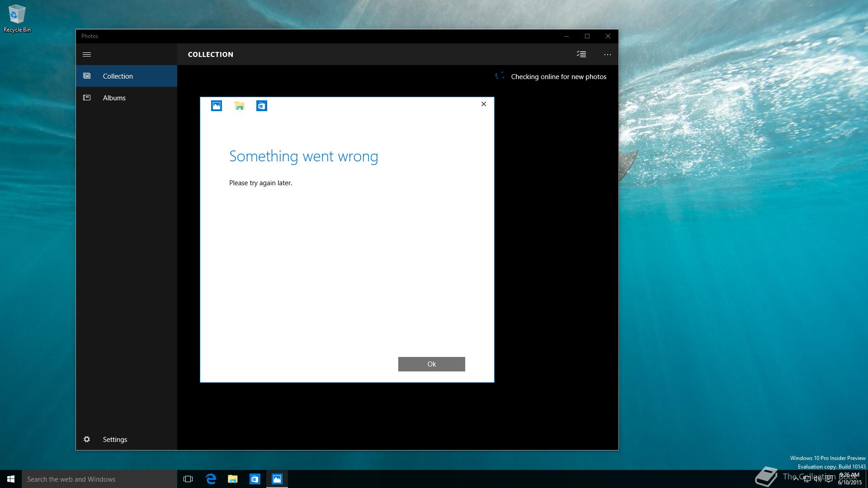Viewport: 868px width, 488px height.
Task: Click the Please try again later message
Action: tap(261, 183)
